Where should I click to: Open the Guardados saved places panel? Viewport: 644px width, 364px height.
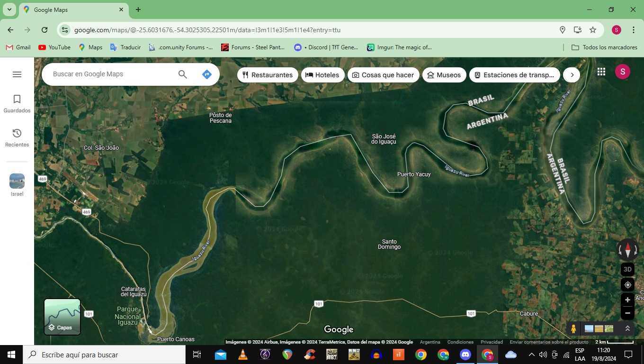(17, 103)
